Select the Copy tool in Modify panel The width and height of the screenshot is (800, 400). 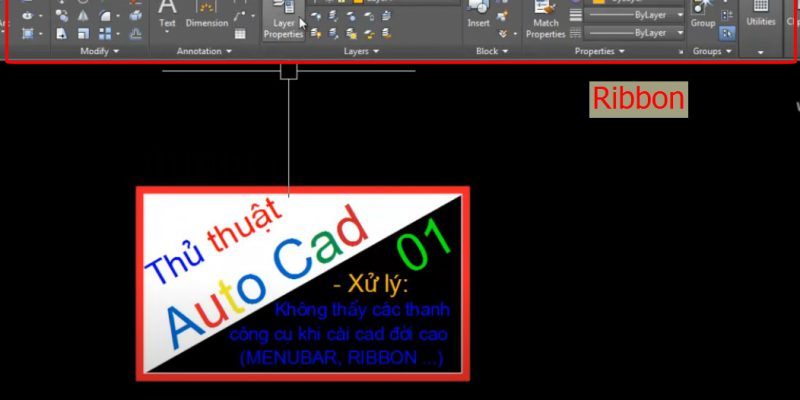point(62,16)
